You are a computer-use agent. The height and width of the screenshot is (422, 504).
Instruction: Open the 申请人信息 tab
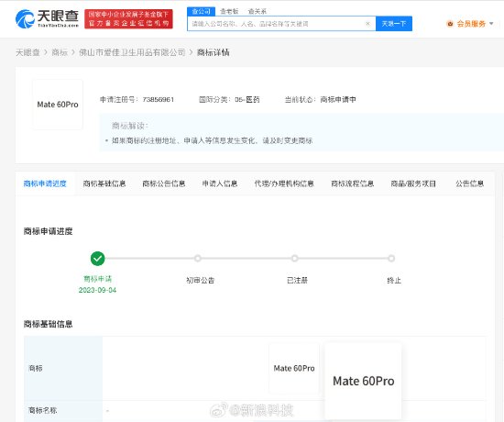(x=220, y=183)
